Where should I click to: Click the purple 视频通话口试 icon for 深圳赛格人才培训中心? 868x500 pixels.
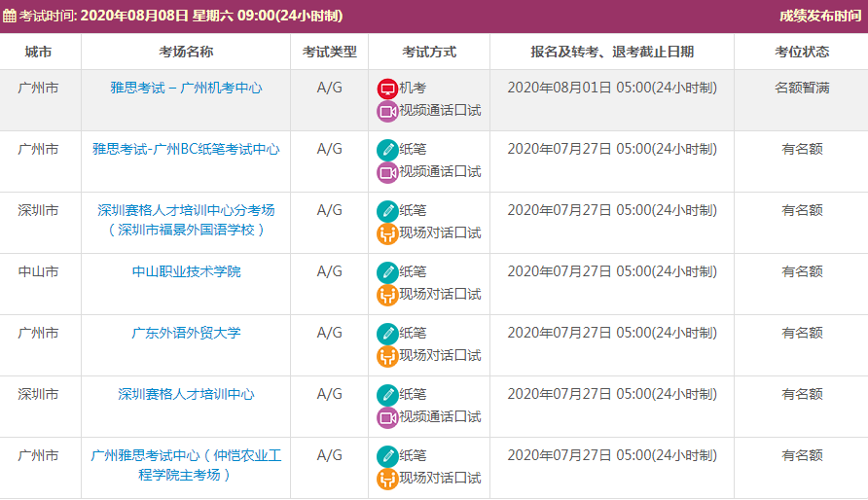387,417
